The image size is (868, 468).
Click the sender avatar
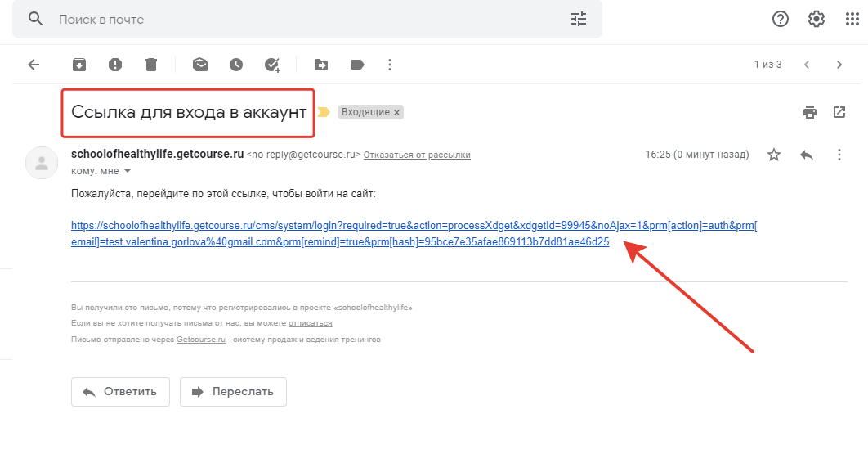pos(42,163)
